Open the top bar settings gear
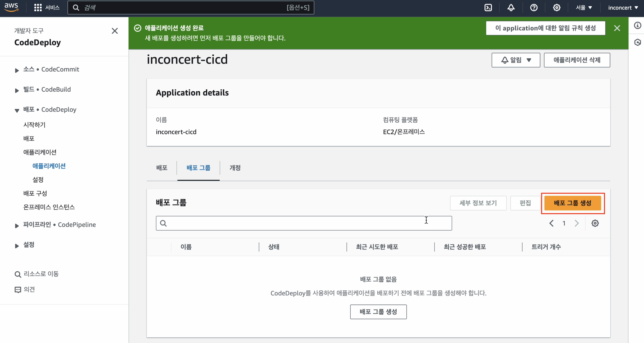The image size is (644, 343). pyautogui.click(x=556, y=7)
